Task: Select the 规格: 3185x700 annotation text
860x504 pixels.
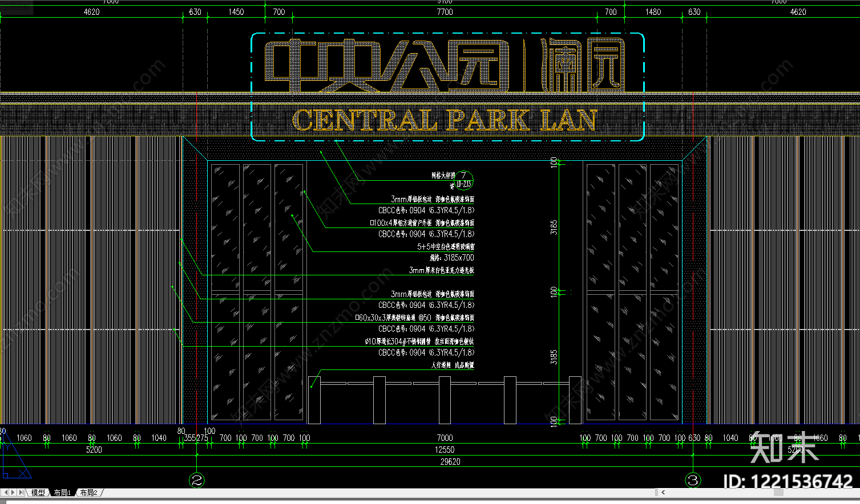Action: [x=452, y=258]
